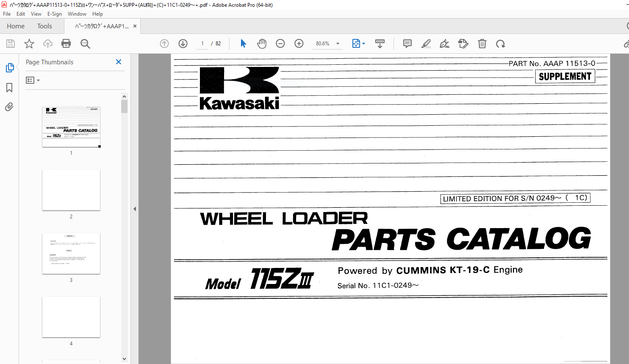Screen dimensions: 629x364
Task: Open the Bookmarks sidebar panel
Action: pos(9,88)
